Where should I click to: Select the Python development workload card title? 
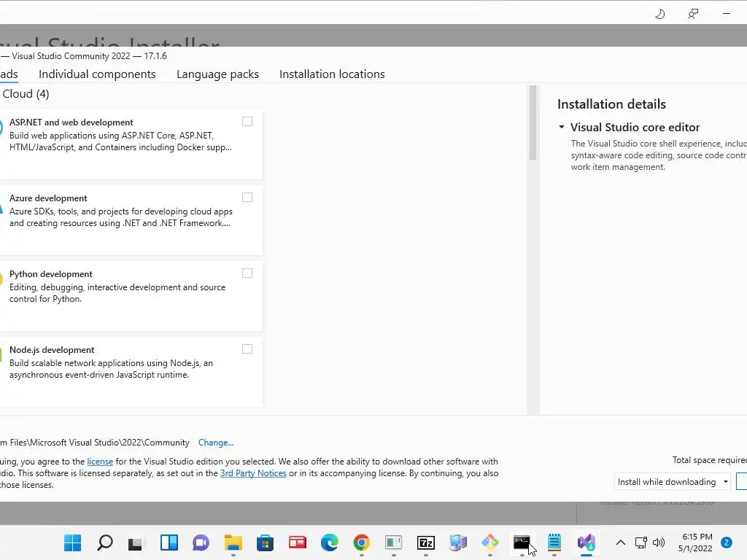coord(51,274)
